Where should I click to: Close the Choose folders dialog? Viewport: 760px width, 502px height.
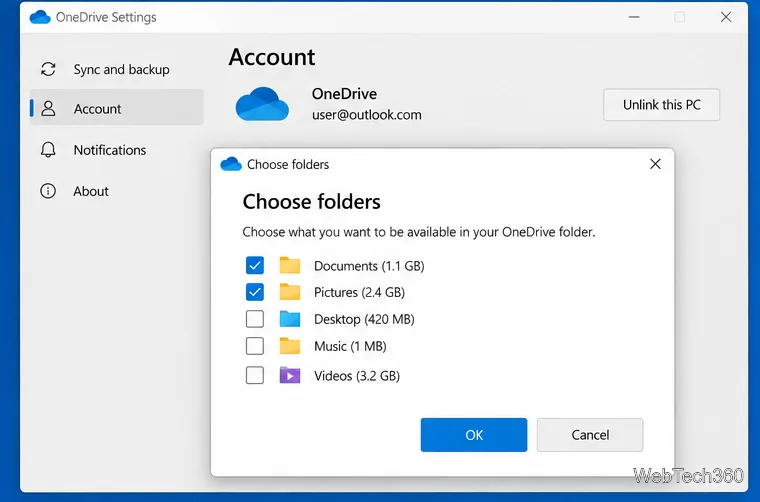655,164
